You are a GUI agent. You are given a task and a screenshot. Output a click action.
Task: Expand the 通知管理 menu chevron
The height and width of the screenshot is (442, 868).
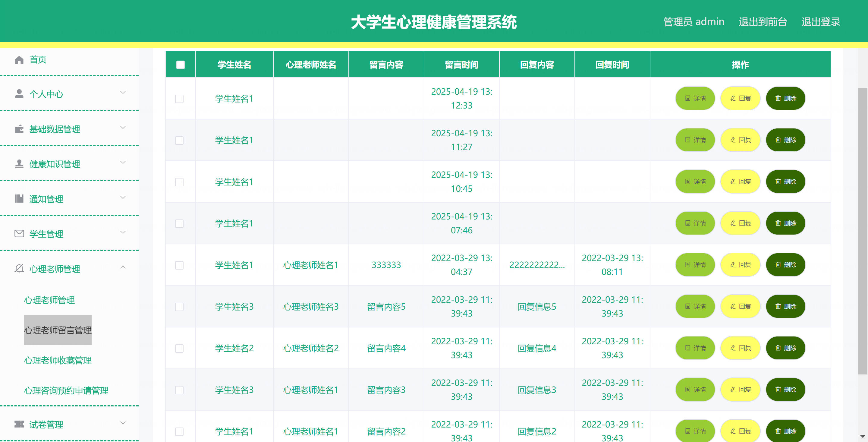(x=123, y=197)
